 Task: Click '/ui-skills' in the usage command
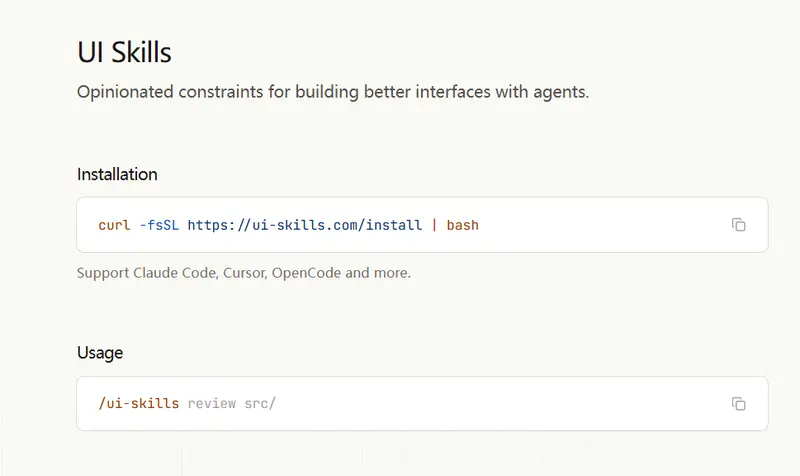138,404
